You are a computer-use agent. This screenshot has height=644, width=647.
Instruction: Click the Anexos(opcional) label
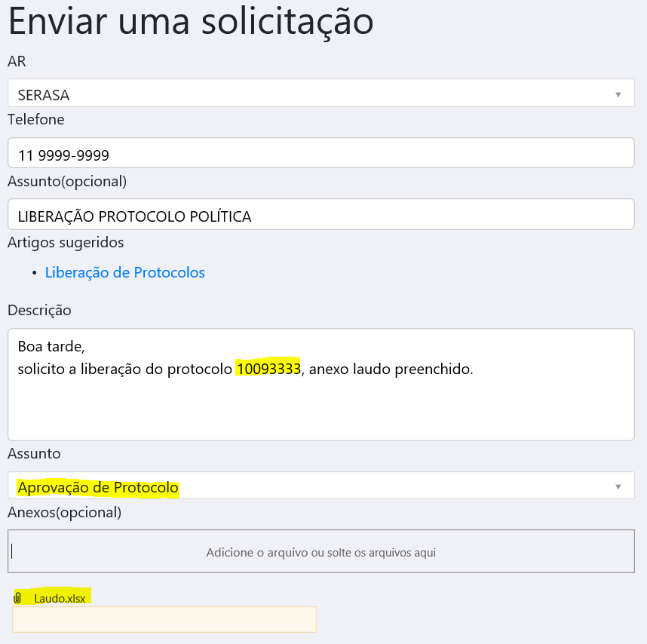pos(64,512)
